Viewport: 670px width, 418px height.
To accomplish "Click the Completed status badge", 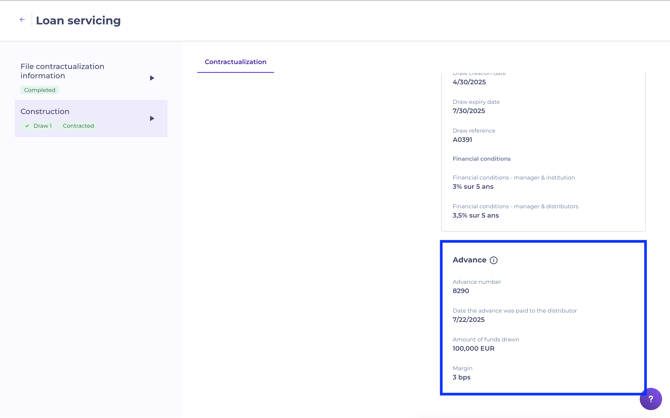I will click(x=40, y=90).
